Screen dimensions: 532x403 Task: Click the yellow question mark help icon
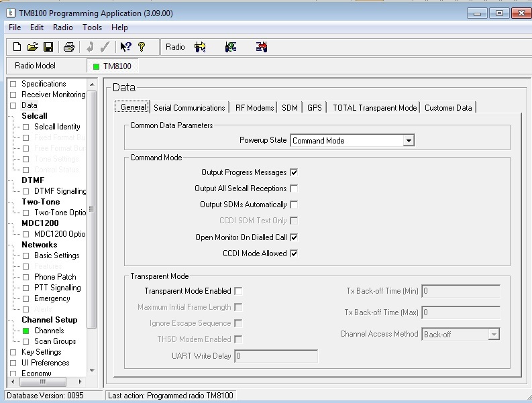click(x=142, y=47)
